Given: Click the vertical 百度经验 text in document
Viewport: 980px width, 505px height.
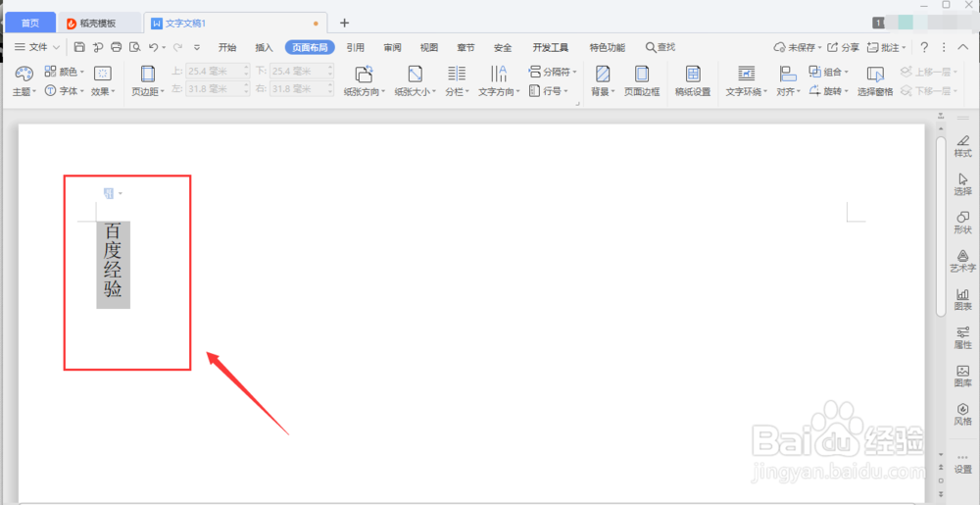Looking at the screenshot, I should click(113, 261).
